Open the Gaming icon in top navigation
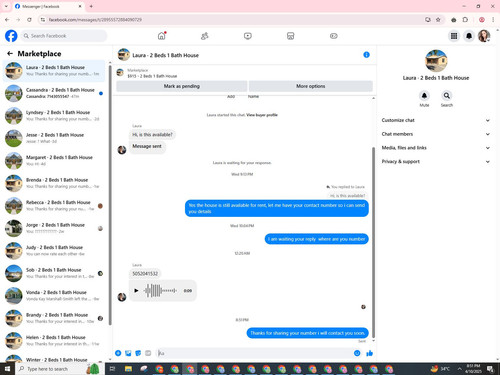 pyautogui.click(x=334, y=36)
